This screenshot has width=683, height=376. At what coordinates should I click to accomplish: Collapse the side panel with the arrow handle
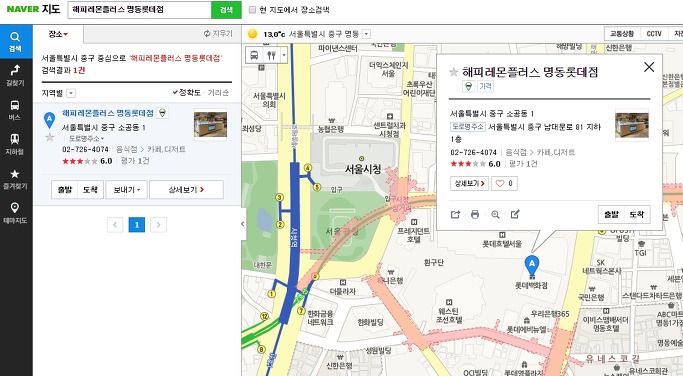tap(243, 224)
